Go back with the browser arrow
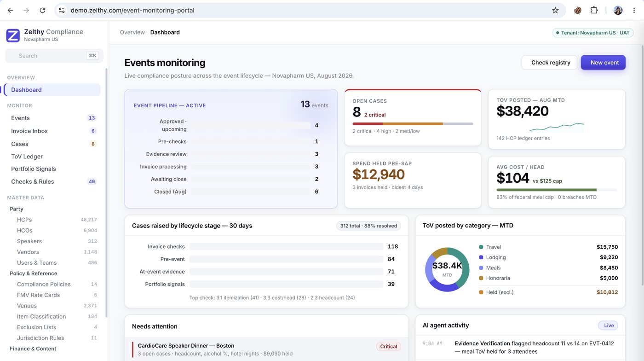Viewport: 644px width, 361px height. (x=10, y=10)
